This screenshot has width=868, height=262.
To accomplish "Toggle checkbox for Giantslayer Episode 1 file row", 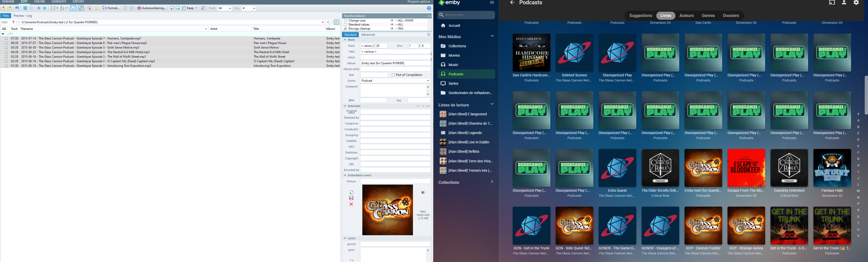I will 6,66.
